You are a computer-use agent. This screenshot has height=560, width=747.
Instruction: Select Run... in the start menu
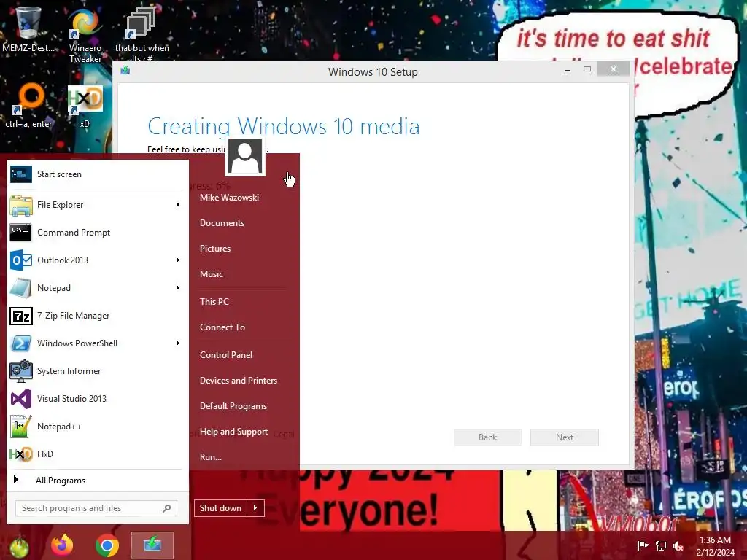tap(211, 457)
